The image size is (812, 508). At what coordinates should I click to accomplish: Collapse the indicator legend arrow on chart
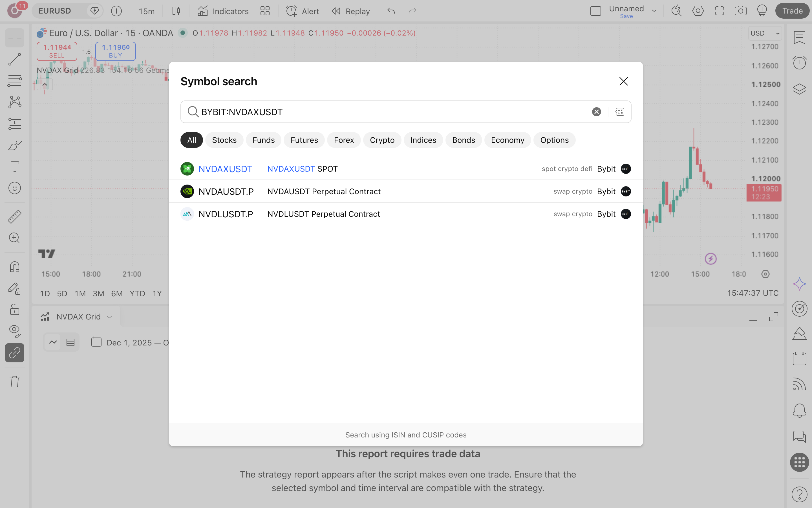pos(45,85)
